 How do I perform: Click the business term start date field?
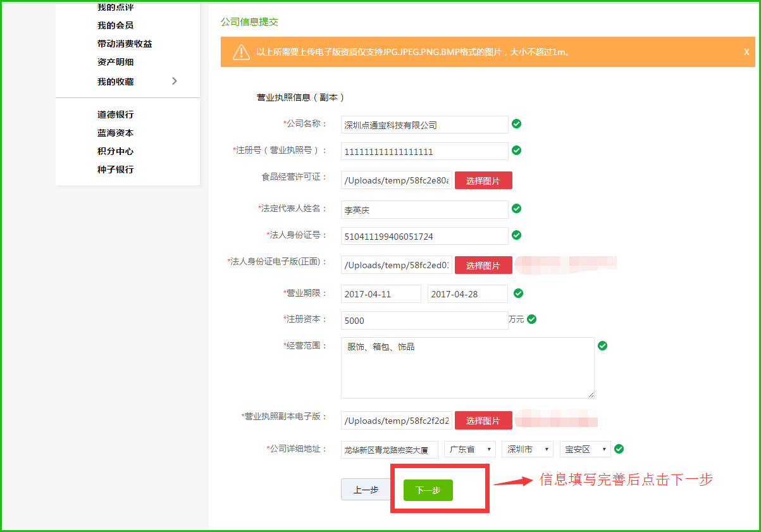pos(380,294)
